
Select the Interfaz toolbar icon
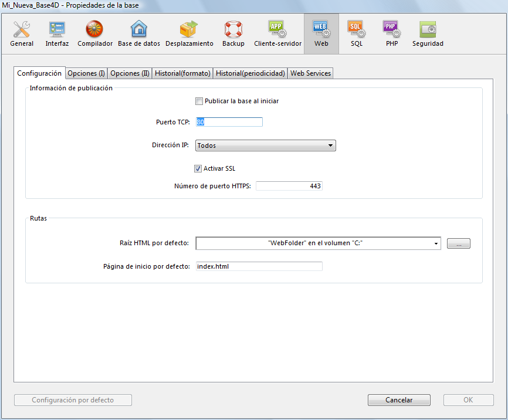pyautogui.click(x=57, y=33)
